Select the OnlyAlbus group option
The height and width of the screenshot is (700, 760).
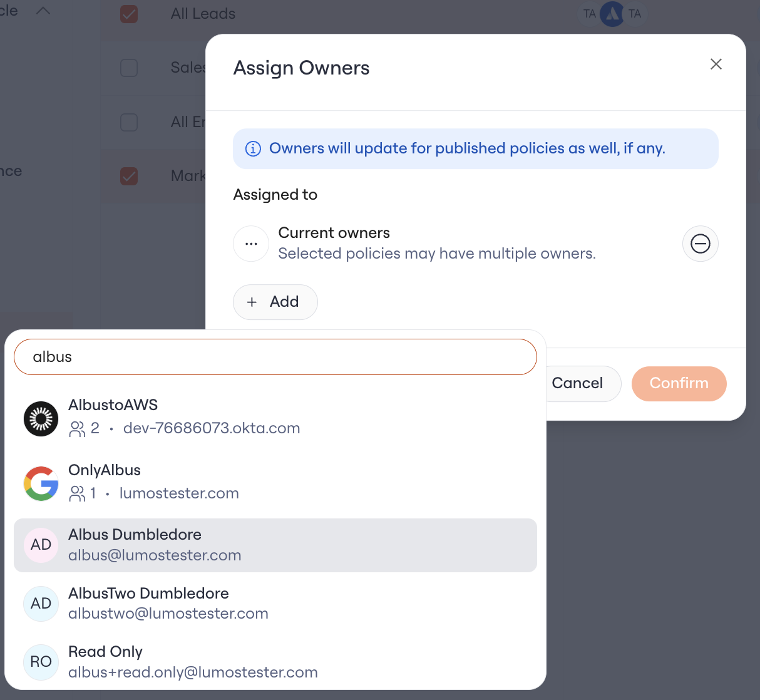point(275,482)
